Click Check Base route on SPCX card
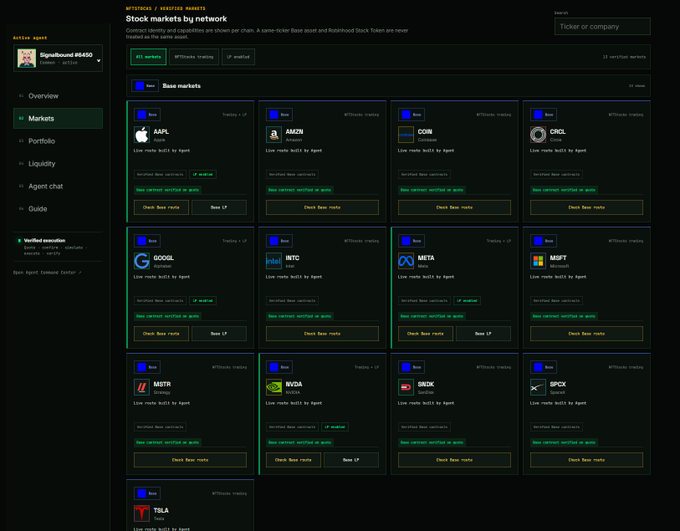Image resolution: width=680 pixels, height=531 pixels. pyautogui.click(x=586, y=460)
